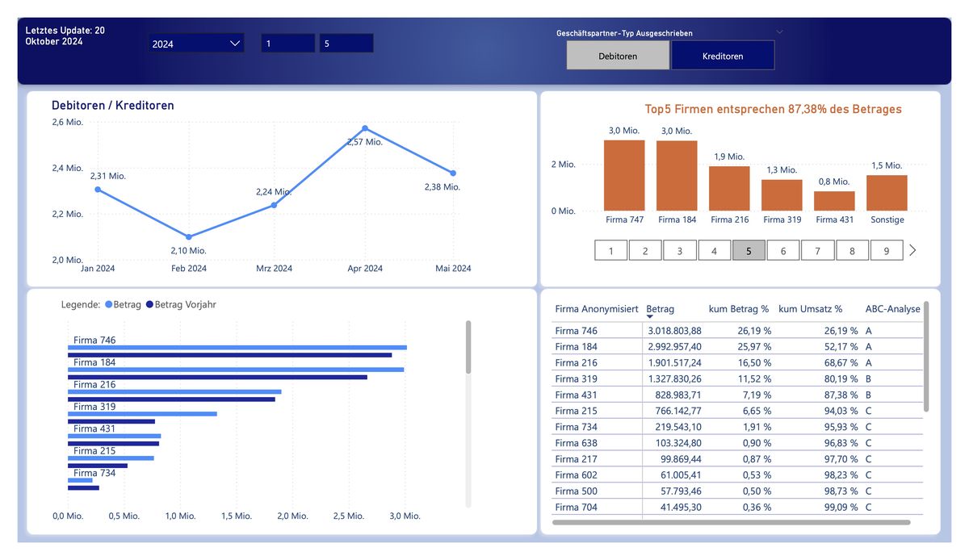Click the Top5 Firmen chart title

773,109
